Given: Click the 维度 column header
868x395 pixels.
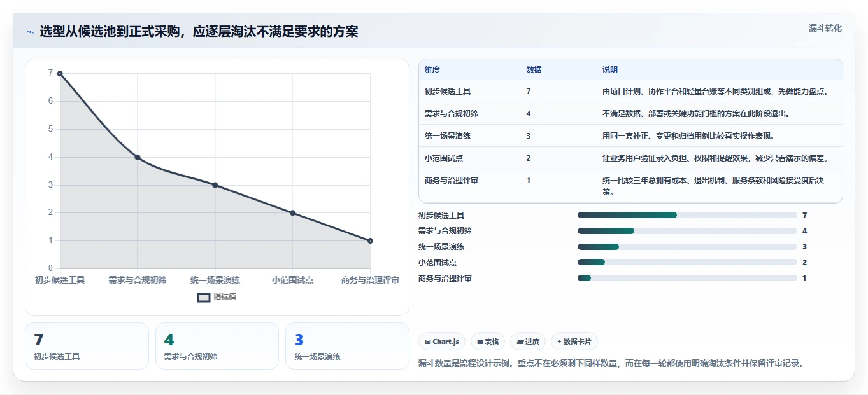Looking at the screenshot, I should pos(432,70).
